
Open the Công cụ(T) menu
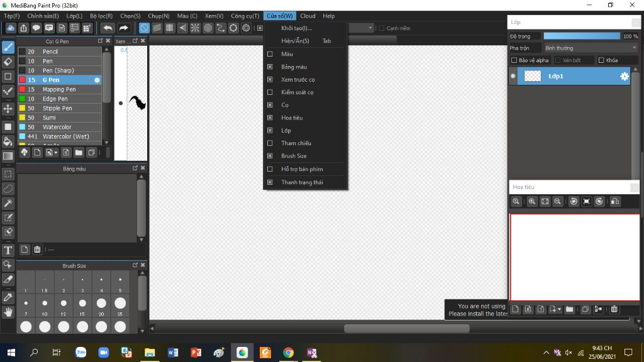[x=245, y=16]
